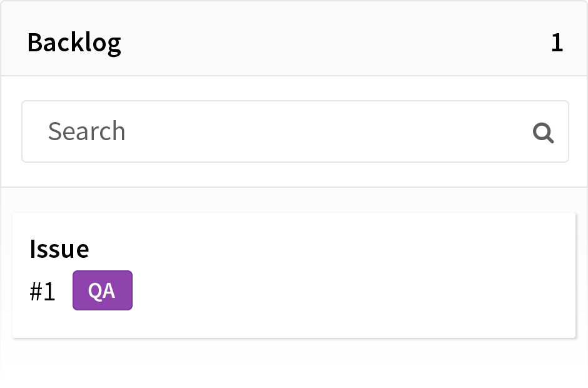Image resolution: width=588 pixels, height=388 pixels.
Task: Click the blank card area above the Issue title
Action: [x=294, y=225]
